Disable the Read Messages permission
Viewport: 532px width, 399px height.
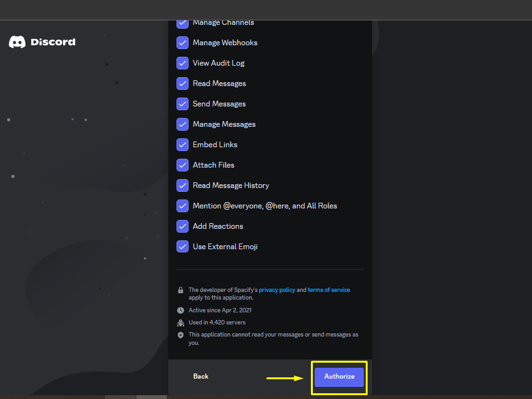182,83
